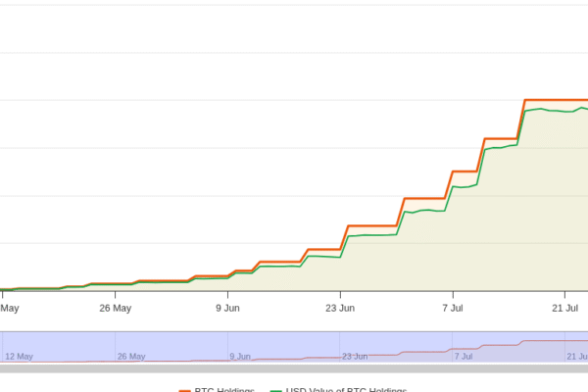The width and height of the screenshot is (588, 392).
Task: Click the 9 Jun main x-axis label
Action: (227, 308)
